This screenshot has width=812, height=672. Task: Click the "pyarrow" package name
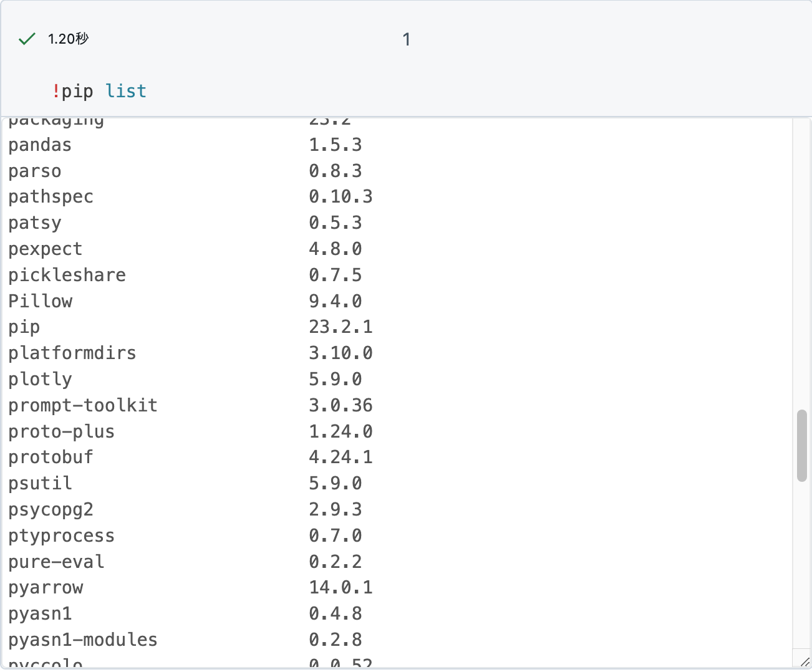point(46,587)
